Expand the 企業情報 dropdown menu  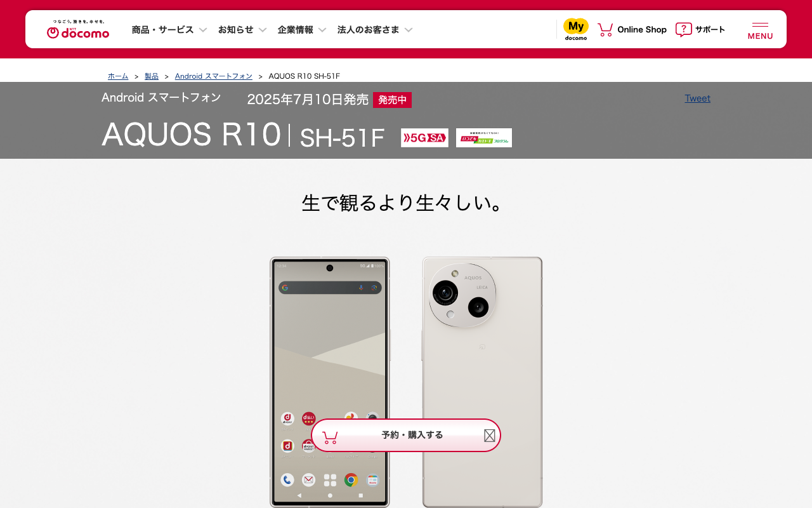click(x=302, y=30)
